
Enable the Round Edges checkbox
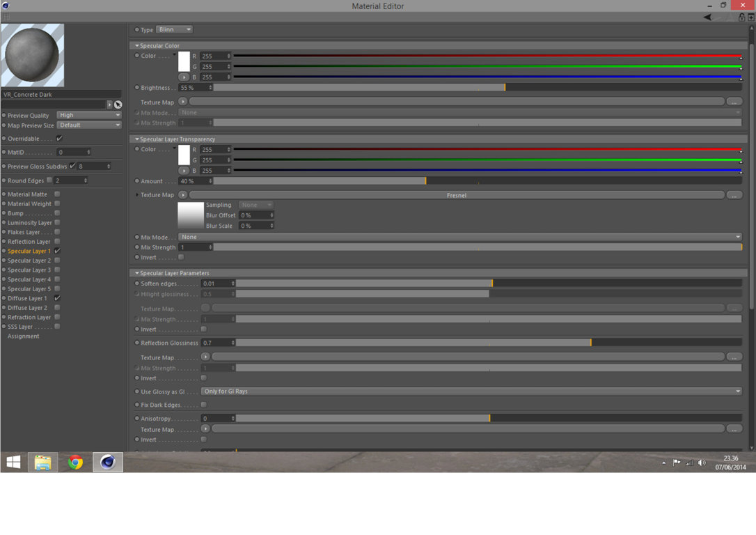tap(49, 180)
